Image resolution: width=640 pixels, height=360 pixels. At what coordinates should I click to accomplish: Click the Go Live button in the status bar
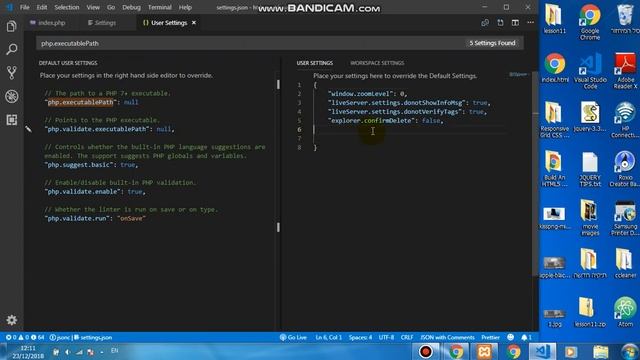point(293,338)
